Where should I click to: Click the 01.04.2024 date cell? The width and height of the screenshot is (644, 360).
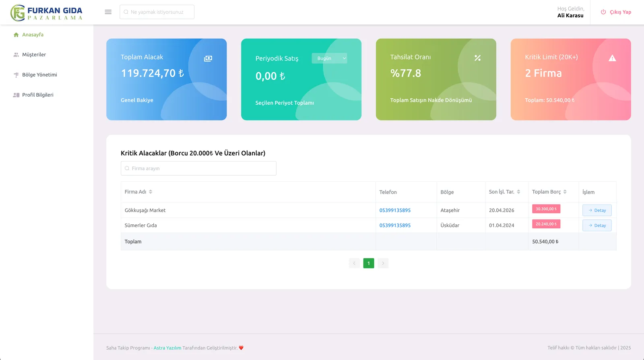(502, 226)
